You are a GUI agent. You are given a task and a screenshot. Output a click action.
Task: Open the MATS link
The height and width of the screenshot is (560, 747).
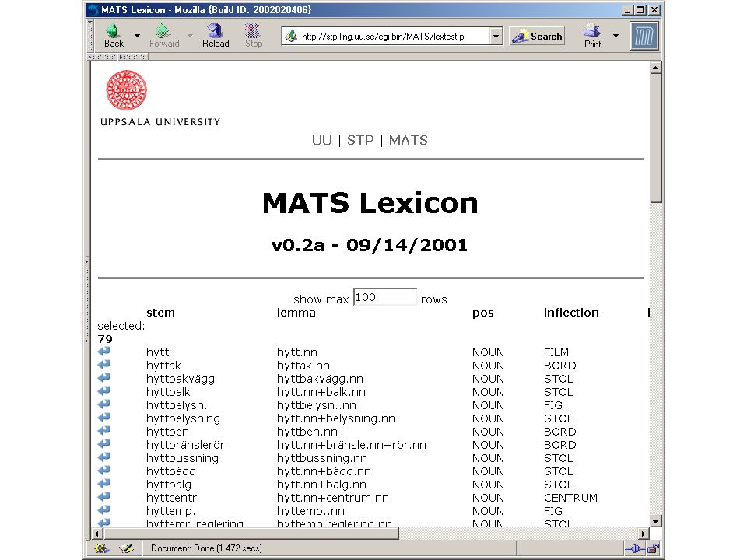(x=409, y=140)
